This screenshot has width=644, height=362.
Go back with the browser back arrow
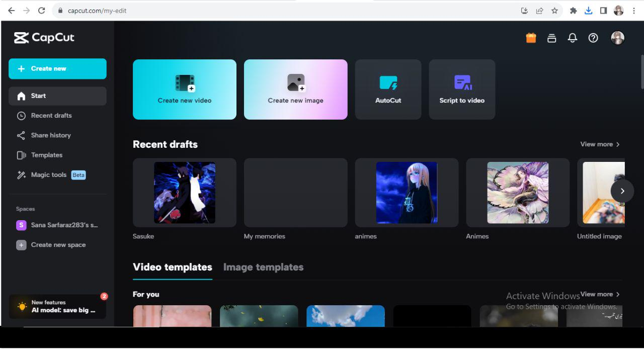(x=11, y=10)
